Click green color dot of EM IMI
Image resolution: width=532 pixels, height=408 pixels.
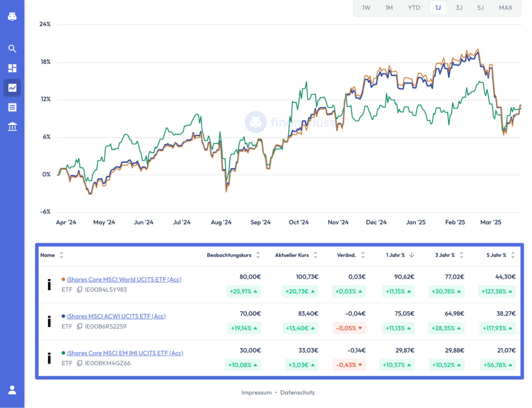63,353
